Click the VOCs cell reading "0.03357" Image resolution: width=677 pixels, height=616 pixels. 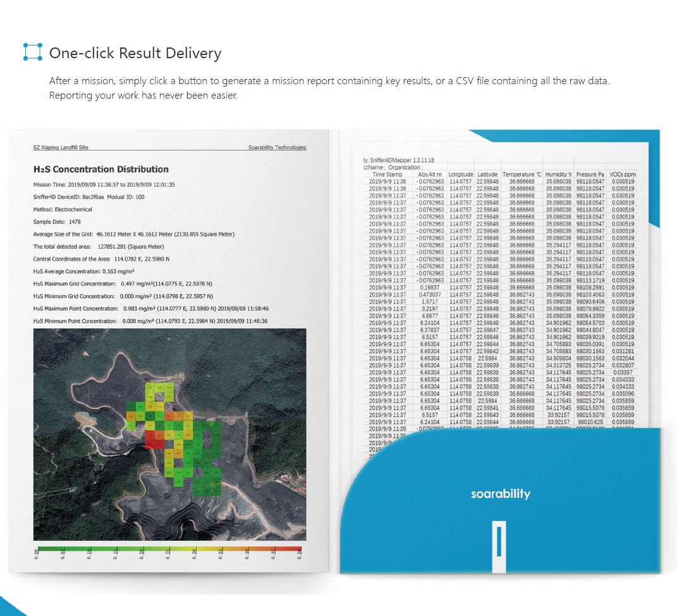[623, 373]
